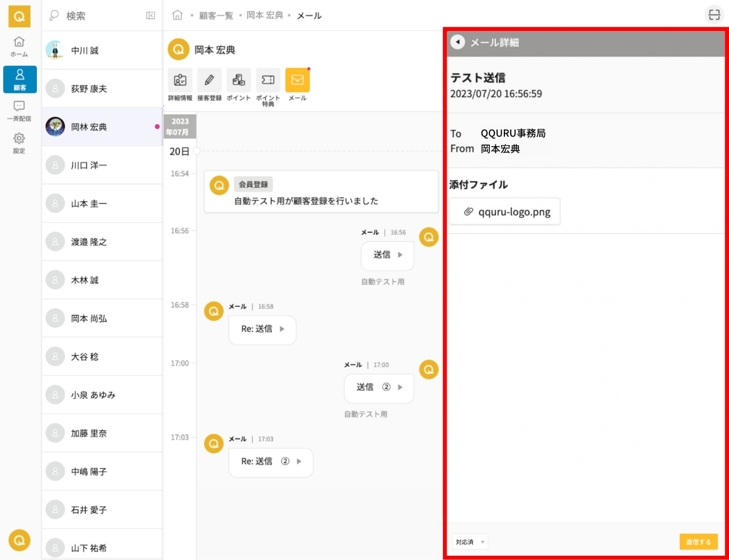
Task: Click the 返信する reply button
Action: point(698,542)
